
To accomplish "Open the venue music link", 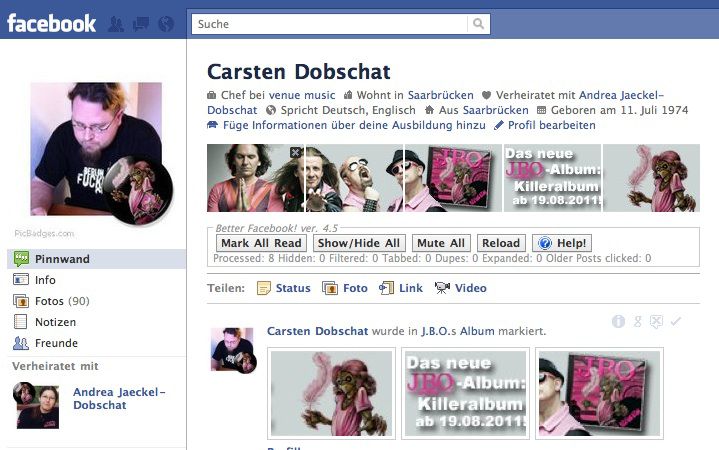I will coord(302,95).
